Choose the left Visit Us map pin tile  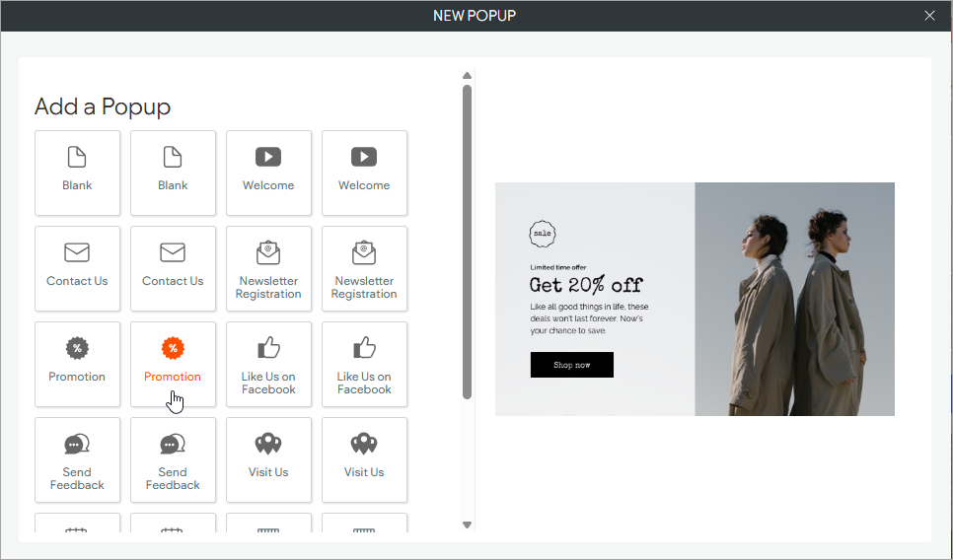pyautogui.click(x=268, y=459)
